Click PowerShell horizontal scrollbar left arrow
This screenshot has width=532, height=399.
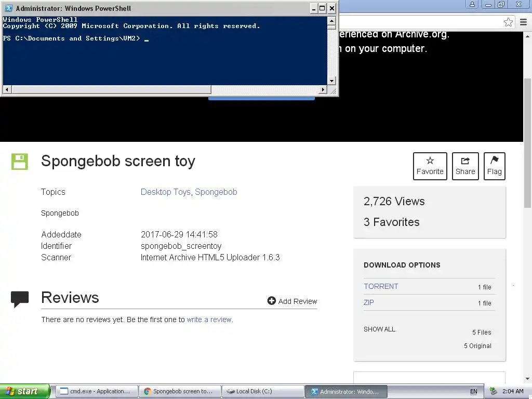(x=7, y=89)
